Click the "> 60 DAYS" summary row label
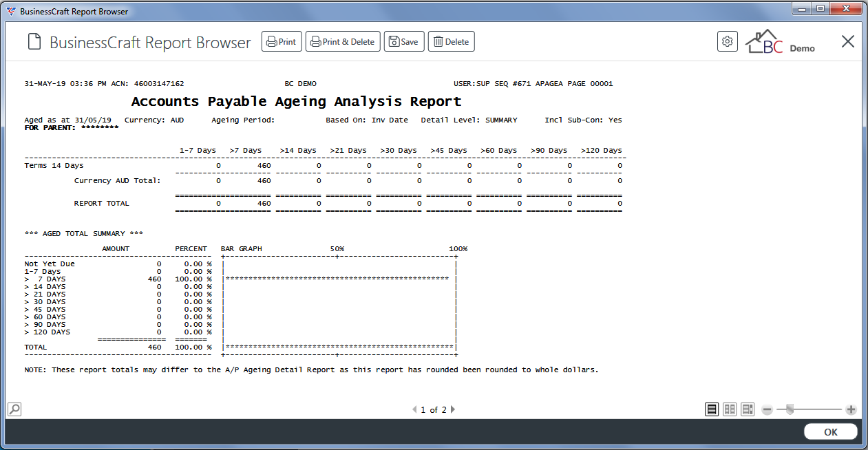The height and width of the screenshot is (450, 868). pos(45,317)
